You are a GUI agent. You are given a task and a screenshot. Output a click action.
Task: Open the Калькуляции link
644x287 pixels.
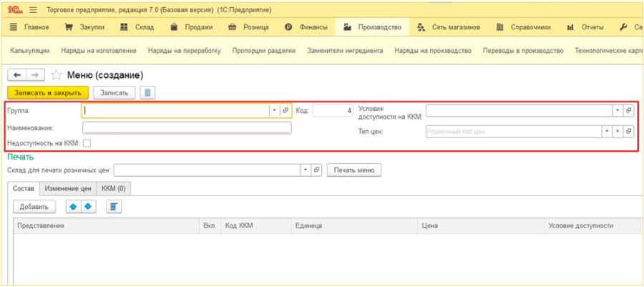click(x=30, y=51)
